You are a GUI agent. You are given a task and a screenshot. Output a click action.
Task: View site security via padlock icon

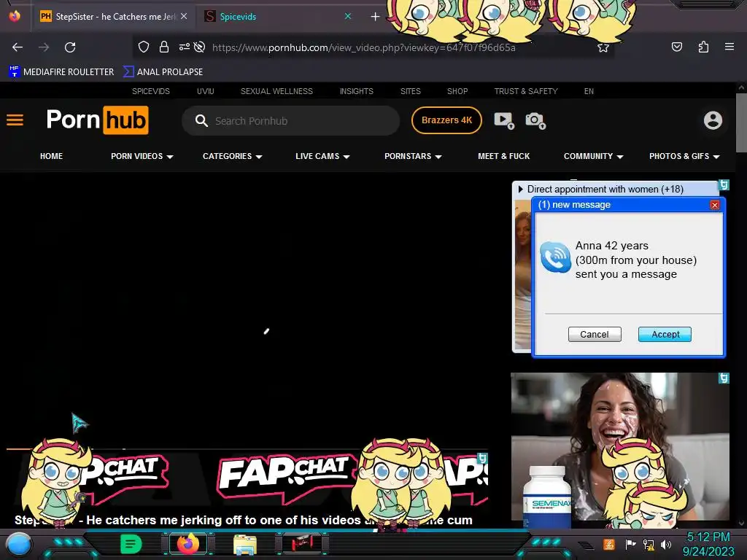pyautogui.click(x=164, y=47)
